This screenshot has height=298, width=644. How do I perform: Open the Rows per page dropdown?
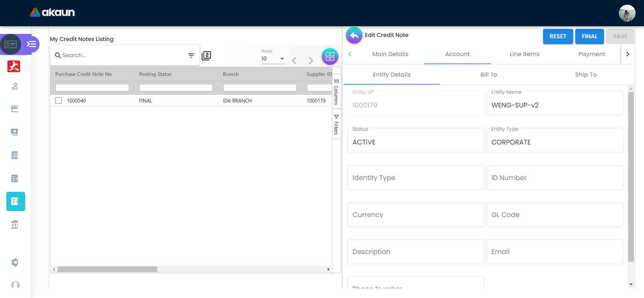273,59
